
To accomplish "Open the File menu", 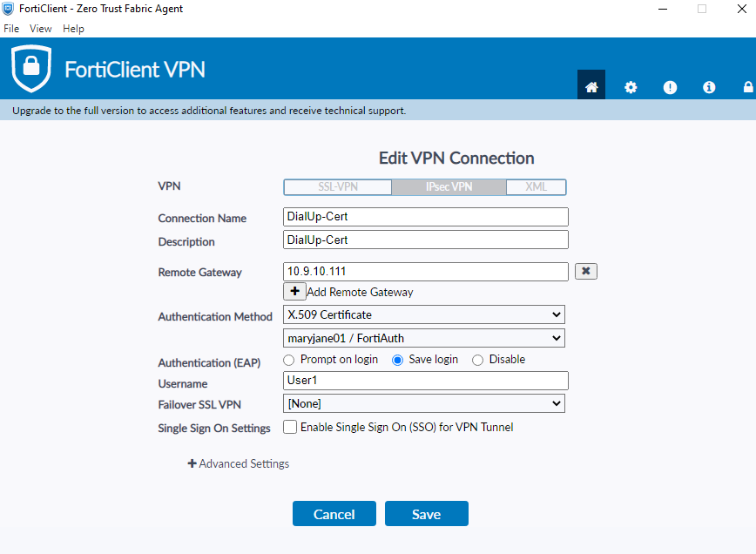I will coord(11,29).
